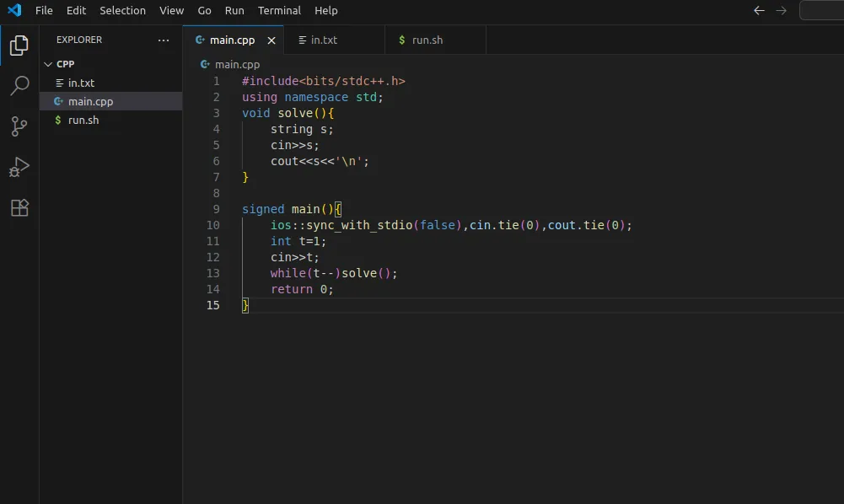Click the EXPLORER panel title
This screenshot has height=504, width=844.
79,40
